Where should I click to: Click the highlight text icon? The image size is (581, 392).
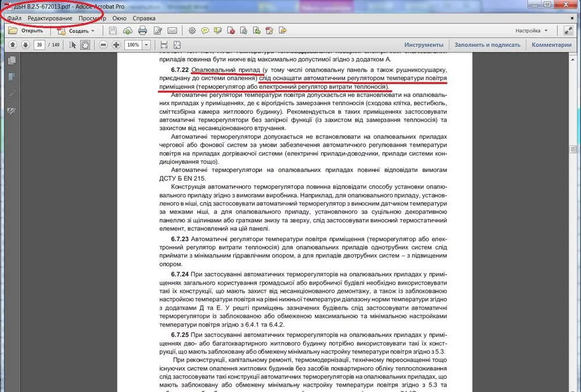point(218,31)
